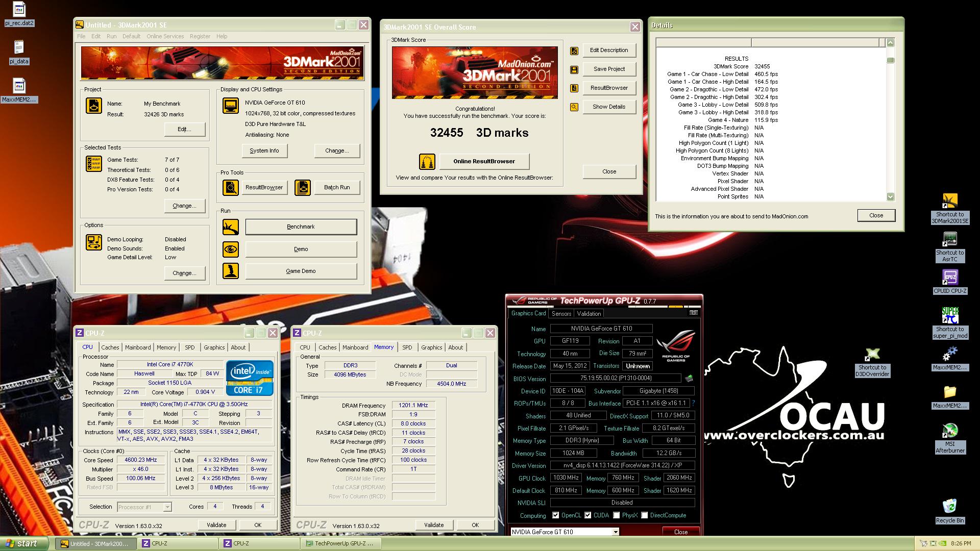This screenshot has height=551, width=980.
Task: Expand the Processor #1 selection dropdown
Action: tap(167, 507)
